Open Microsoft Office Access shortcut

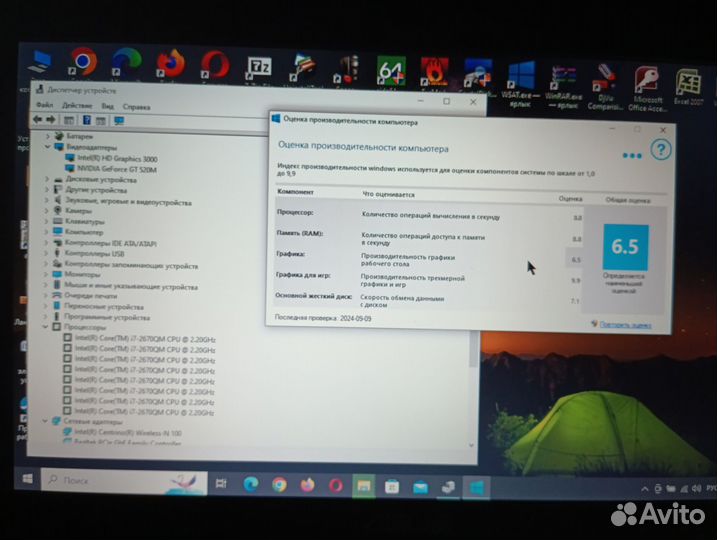(x=646, y=89)
